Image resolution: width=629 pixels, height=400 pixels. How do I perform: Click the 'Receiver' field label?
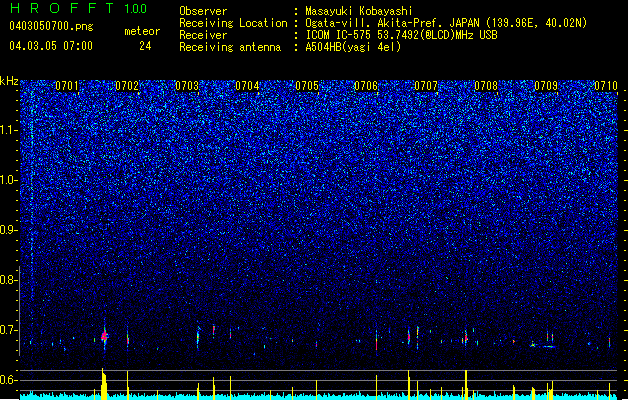(x=203, y=35)
